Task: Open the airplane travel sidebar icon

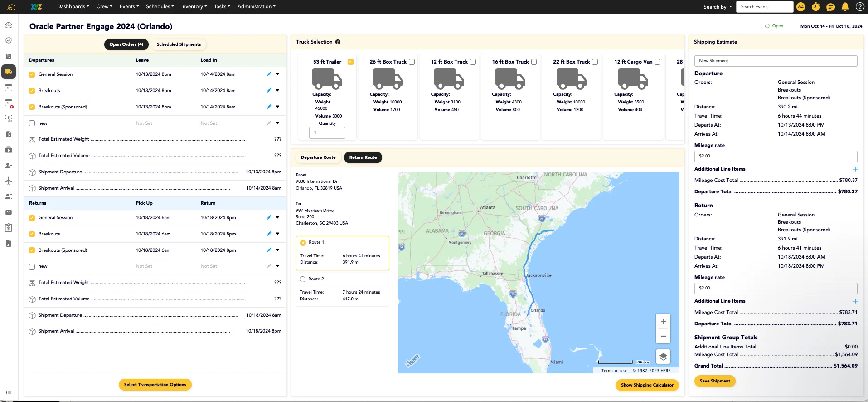Action: point(9,181)
